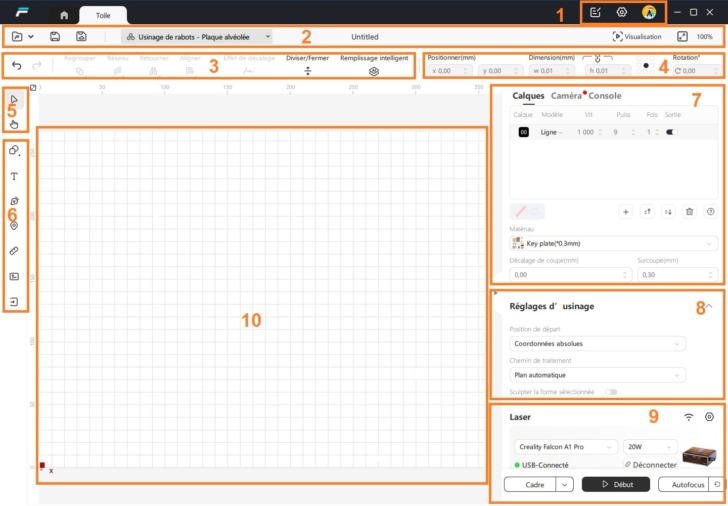Open the Ligne mode dropdown
This screenshot has height=506, width=728.
pyautogui.click(x=552, y=132)
